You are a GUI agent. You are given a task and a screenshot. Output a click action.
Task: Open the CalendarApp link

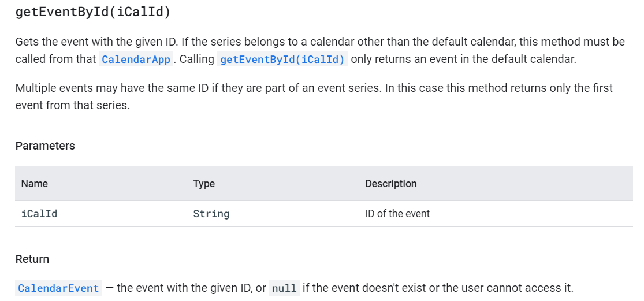[136, 59]
